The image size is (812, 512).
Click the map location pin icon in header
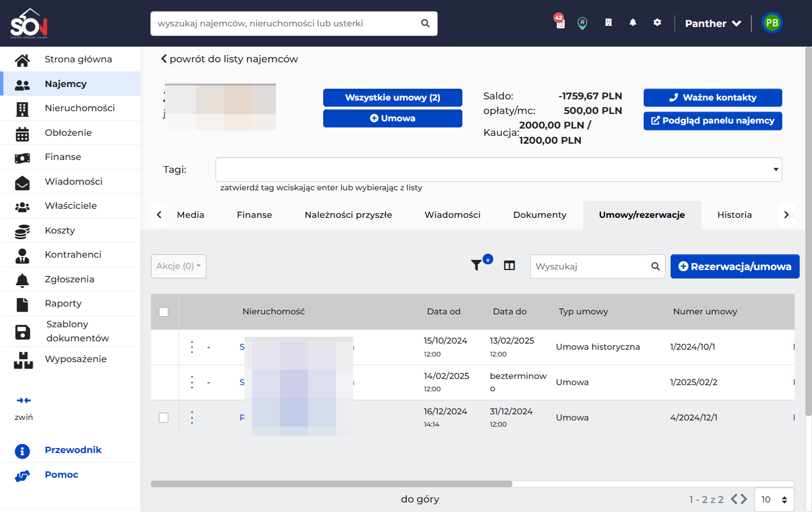tap(582, 23)
